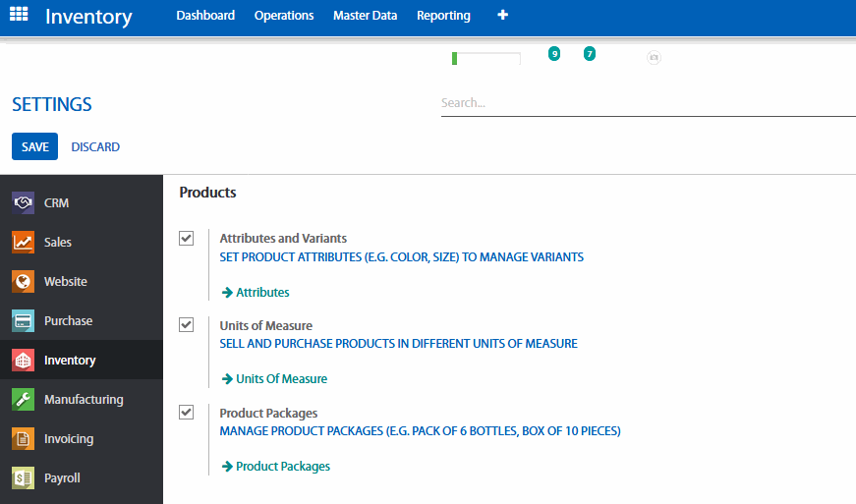Viewport: 856px width, 504px height.
Task: Open the Reporting menu
Action: coord(443,16)
